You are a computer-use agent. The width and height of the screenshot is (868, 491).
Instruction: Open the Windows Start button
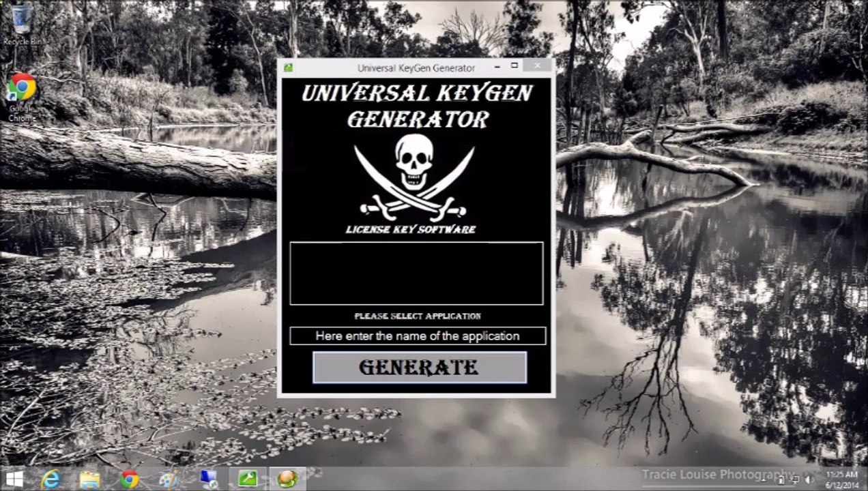[14, 479]
